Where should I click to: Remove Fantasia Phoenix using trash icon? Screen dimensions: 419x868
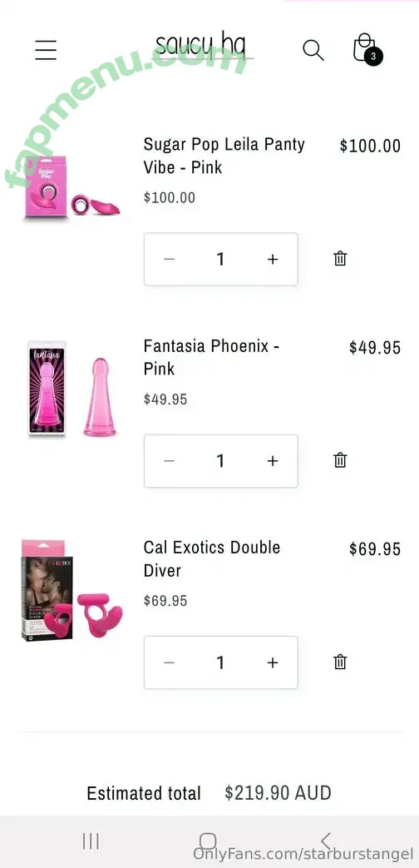click(340, 460)
